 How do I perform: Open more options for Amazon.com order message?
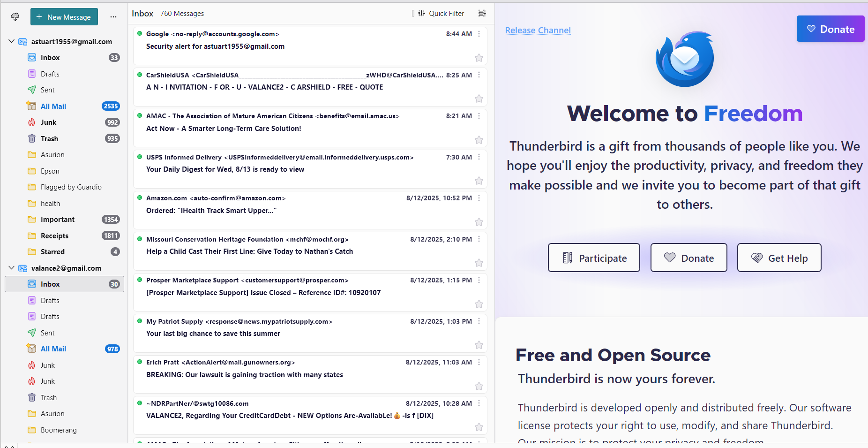[x=479, y=198]
